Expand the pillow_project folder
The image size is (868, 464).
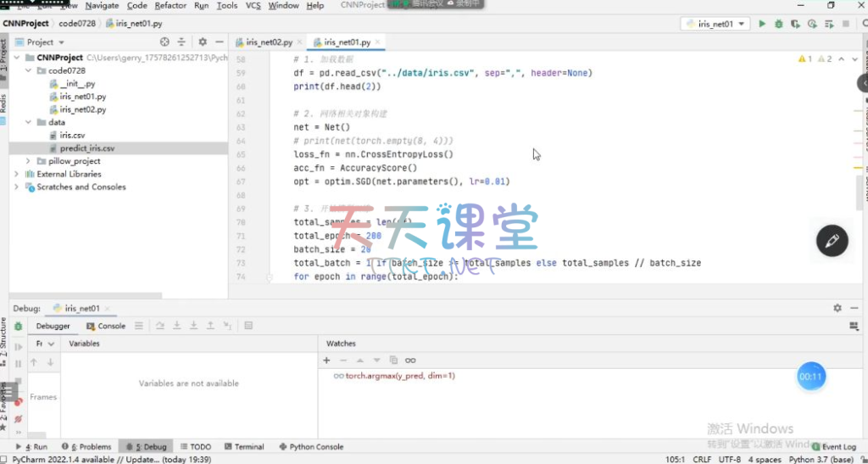click(x=30, y=161)
